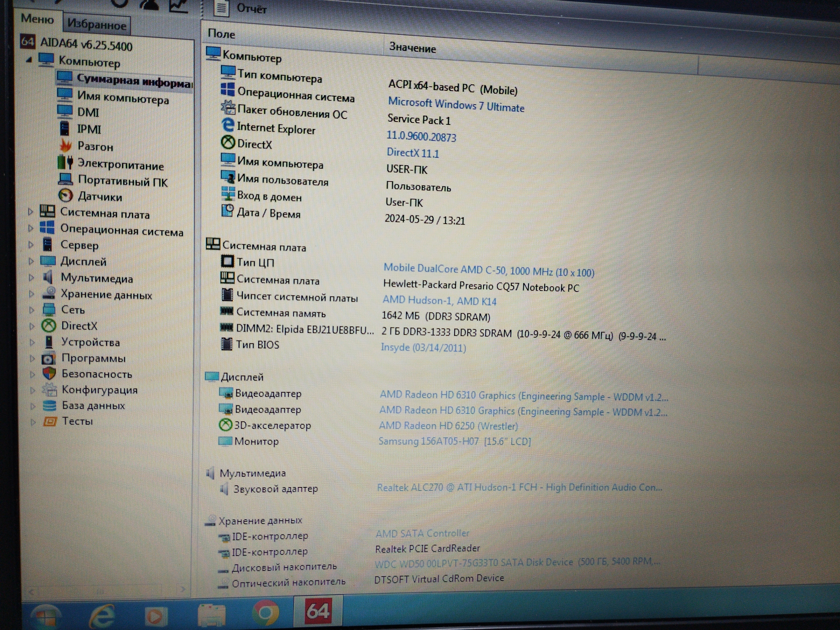Screen dimensions: 840x630
Task: Click the DMI monitor icon
Action: [x=65, y=111]
